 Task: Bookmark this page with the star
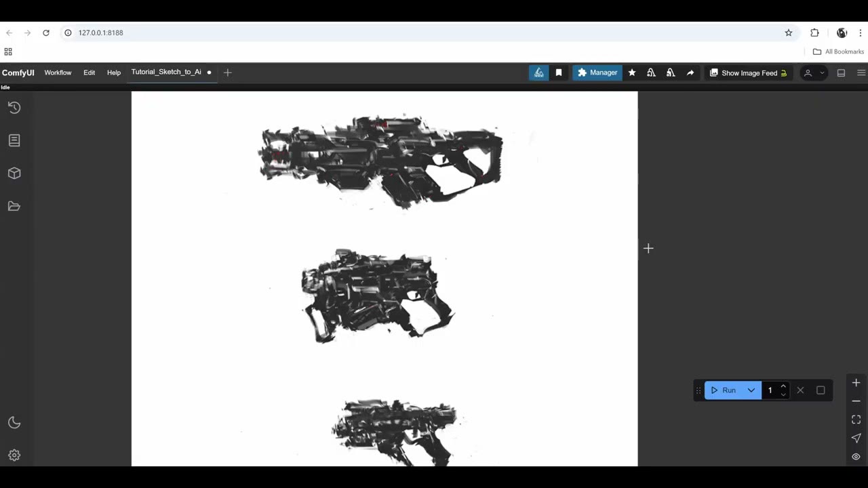(x=789, y=33)
